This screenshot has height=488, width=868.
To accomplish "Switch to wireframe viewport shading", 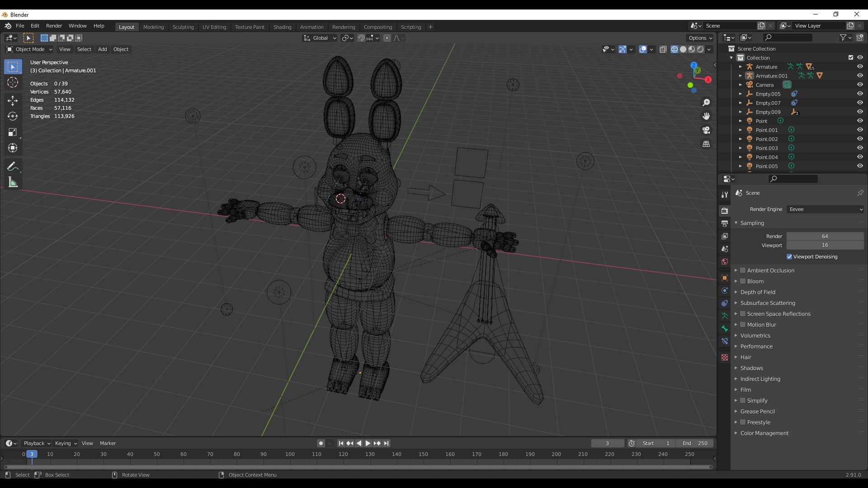I will click(x=675, y=49).
